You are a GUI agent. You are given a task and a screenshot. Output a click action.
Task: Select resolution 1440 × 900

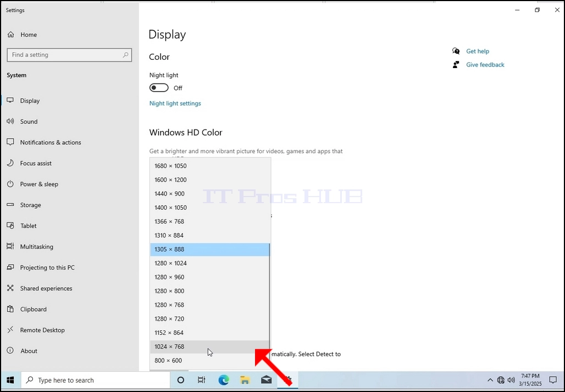pos(210,194)
